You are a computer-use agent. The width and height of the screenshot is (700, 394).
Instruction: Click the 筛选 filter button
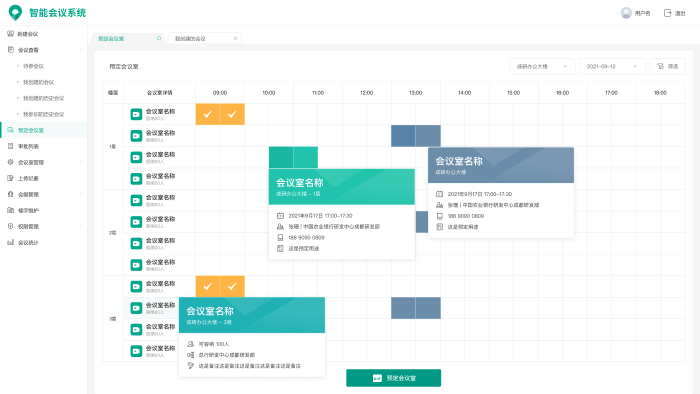tap(667, 66)
